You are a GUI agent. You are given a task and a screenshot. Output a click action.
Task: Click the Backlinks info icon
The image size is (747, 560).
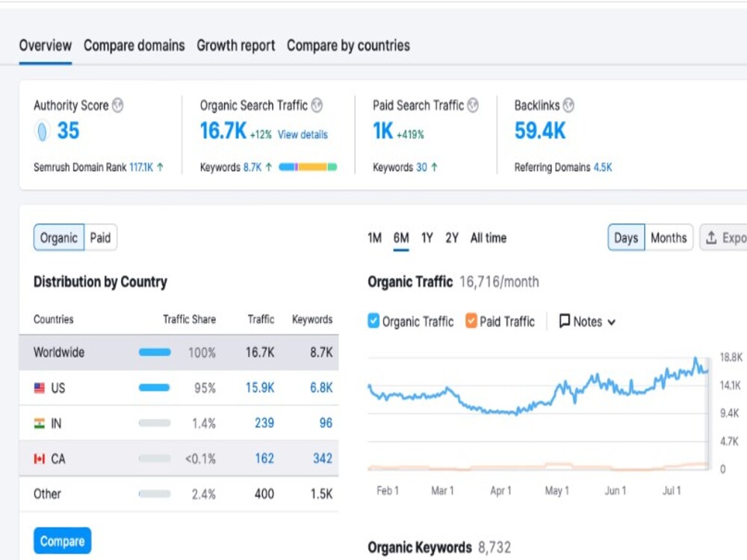[570, 105]
